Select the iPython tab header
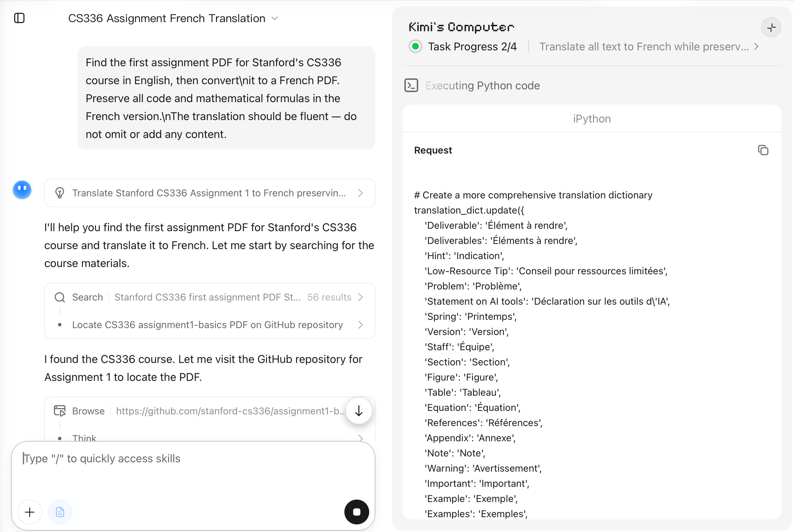This screenshot has width=795, height=532. tap(592, 119)
